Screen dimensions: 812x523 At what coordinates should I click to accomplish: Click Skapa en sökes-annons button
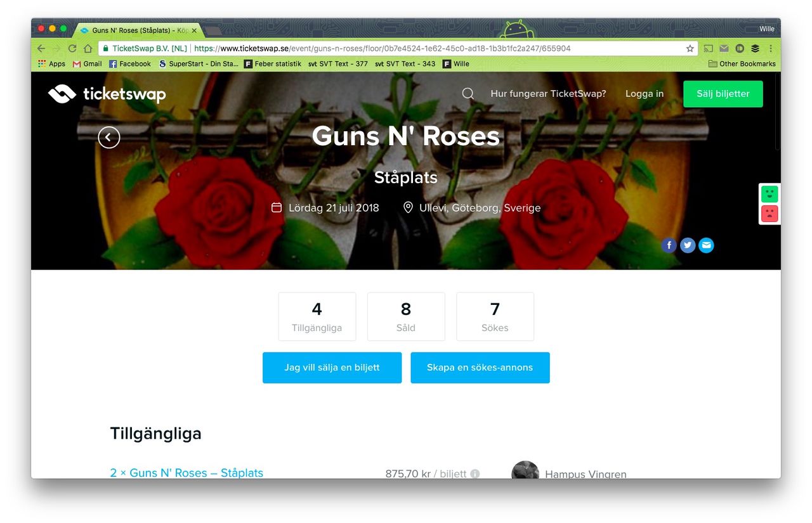click(x=480, y=368)
